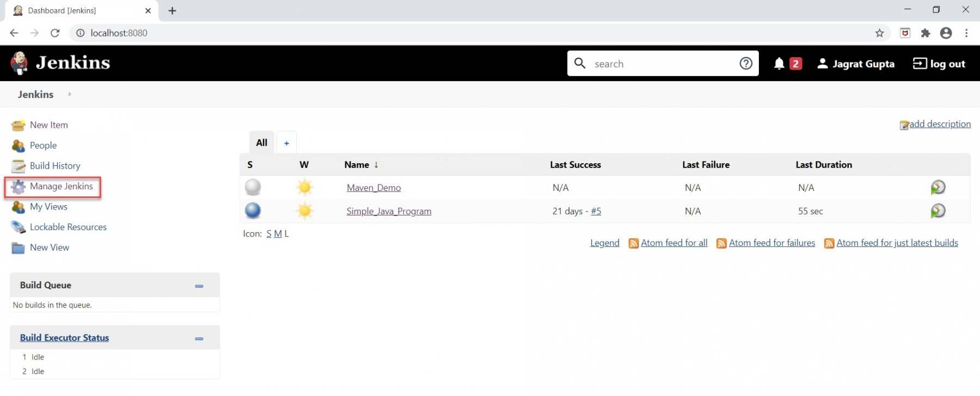This screenshot has height=396, width=980.
Task: Click the Jagrat Gupta user name
Action: pos(863,64)
